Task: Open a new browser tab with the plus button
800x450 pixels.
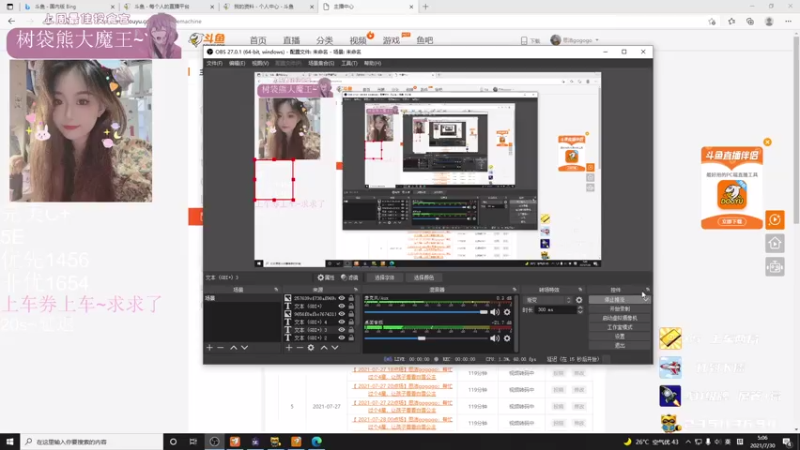Action: tap(426, 7)
